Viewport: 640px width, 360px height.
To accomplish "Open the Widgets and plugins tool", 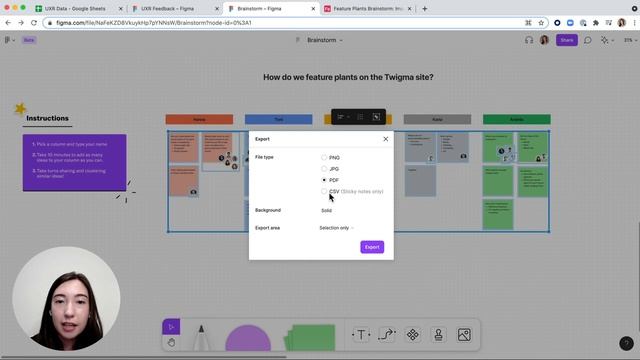I will 413,335.
